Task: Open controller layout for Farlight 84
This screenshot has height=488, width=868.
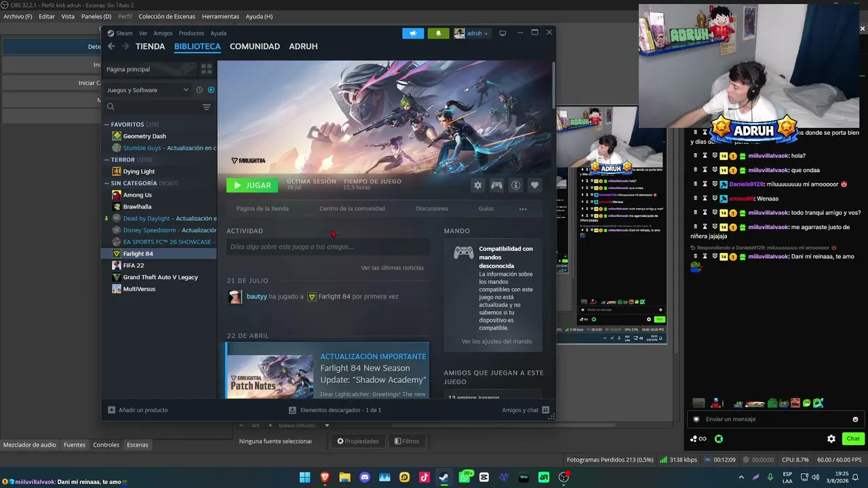Action: point(496,185)
